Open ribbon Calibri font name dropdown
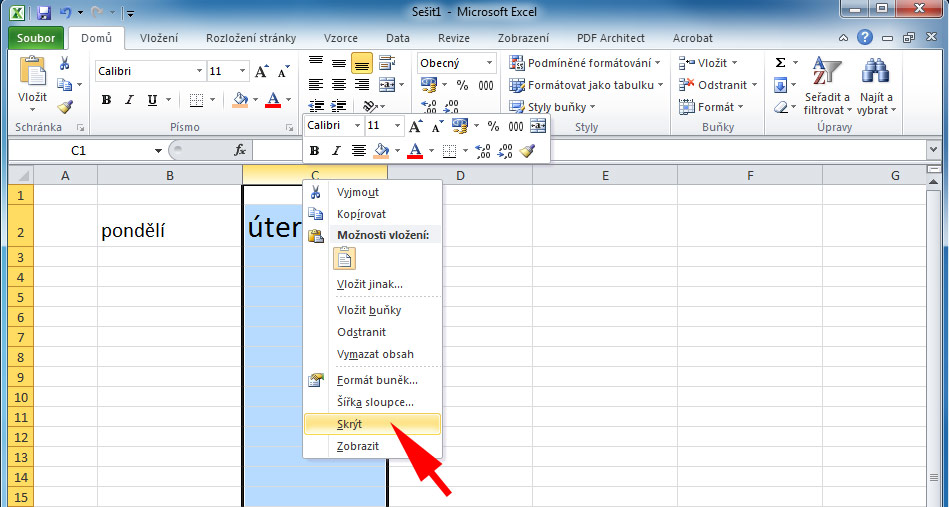The height and width of the screenshot is (507, 949). coord(199,71)
